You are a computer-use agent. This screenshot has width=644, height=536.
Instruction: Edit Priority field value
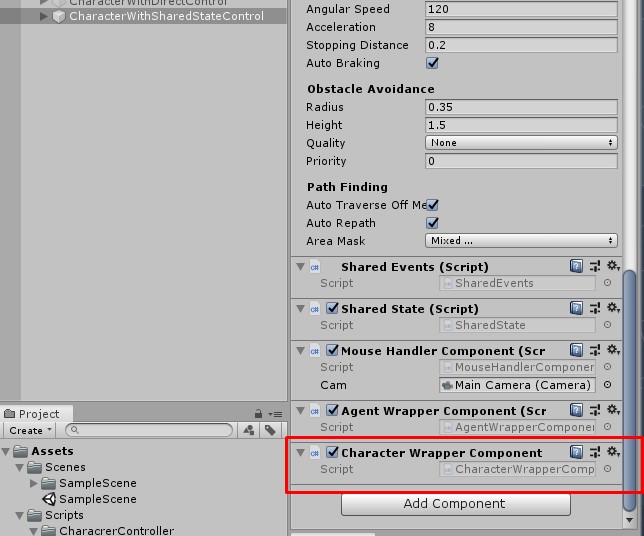click(521, 161)
